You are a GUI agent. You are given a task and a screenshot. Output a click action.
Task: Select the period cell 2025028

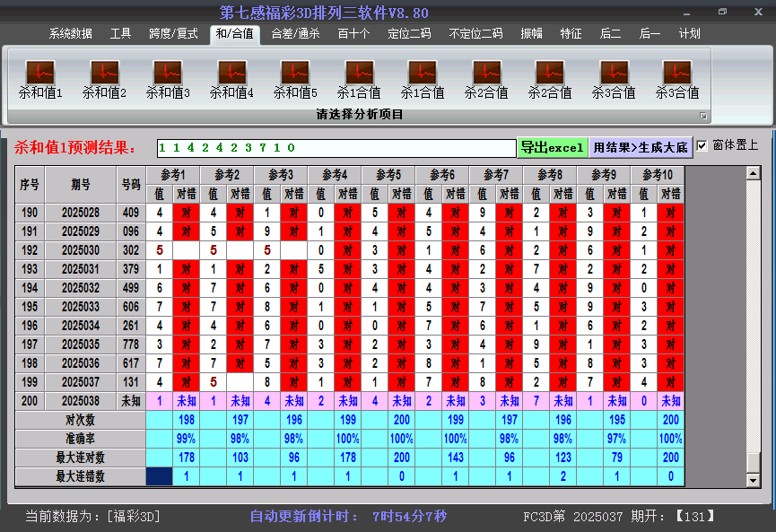81,213
